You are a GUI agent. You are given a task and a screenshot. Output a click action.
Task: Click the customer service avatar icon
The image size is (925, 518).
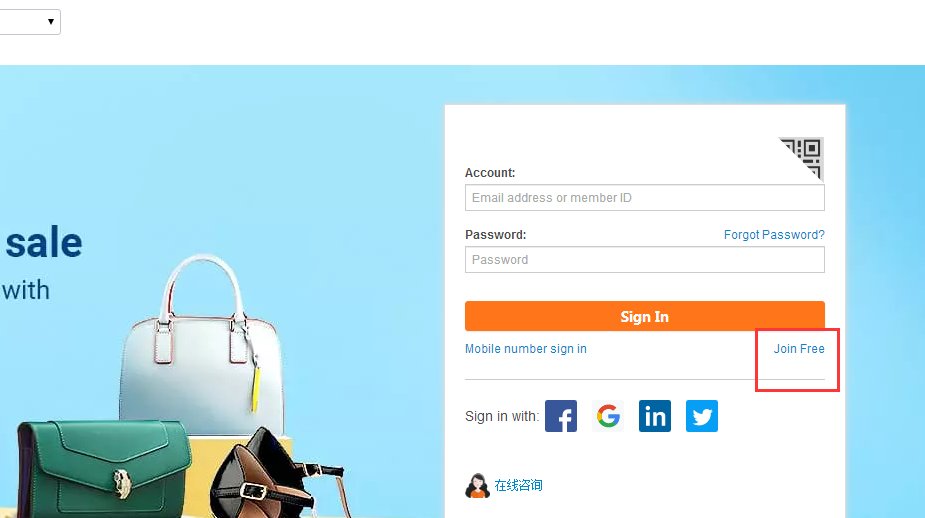477,486
